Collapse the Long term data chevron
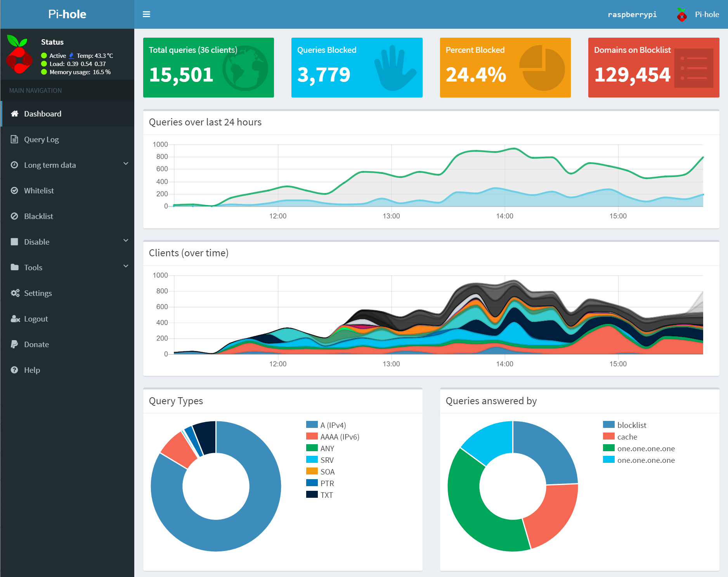Screen dimensions: 728x577 pyautogui.click(x=125, y=164)
